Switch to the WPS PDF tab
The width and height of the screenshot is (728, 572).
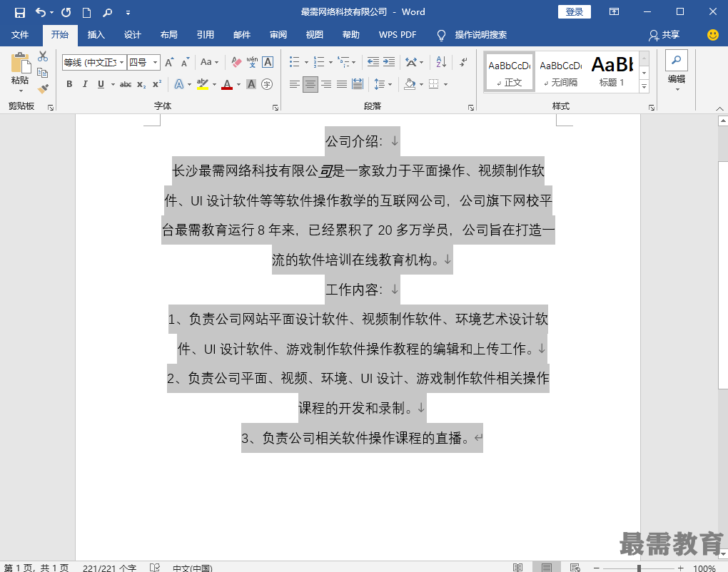click(398, 35)
